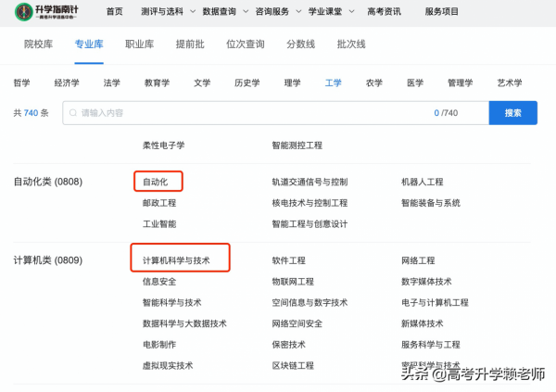The width and height of the screenshot is (556, 392).
Task: Select the 工学 category
Action: click(x=333, y=83)
